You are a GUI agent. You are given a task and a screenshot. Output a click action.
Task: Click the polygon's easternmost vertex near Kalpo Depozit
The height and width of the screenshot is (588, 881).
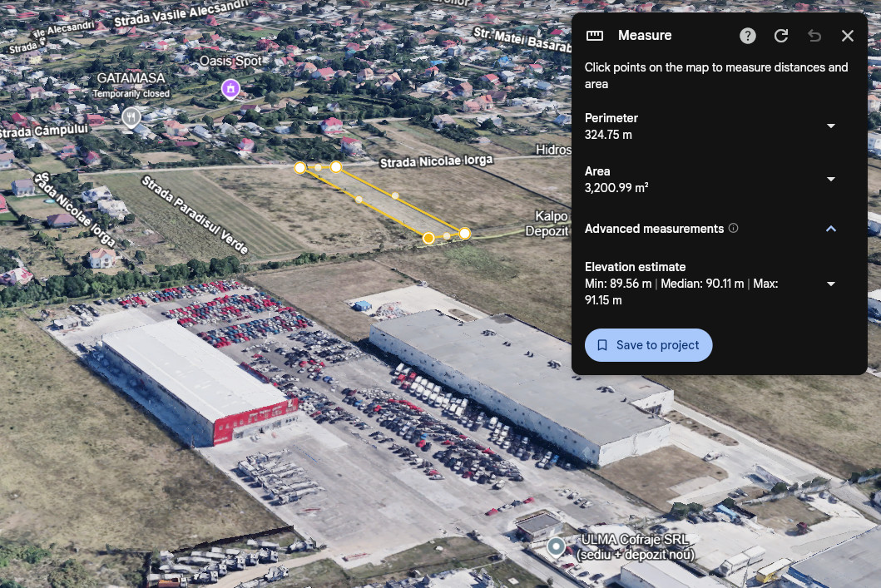[x=465, y=233]
